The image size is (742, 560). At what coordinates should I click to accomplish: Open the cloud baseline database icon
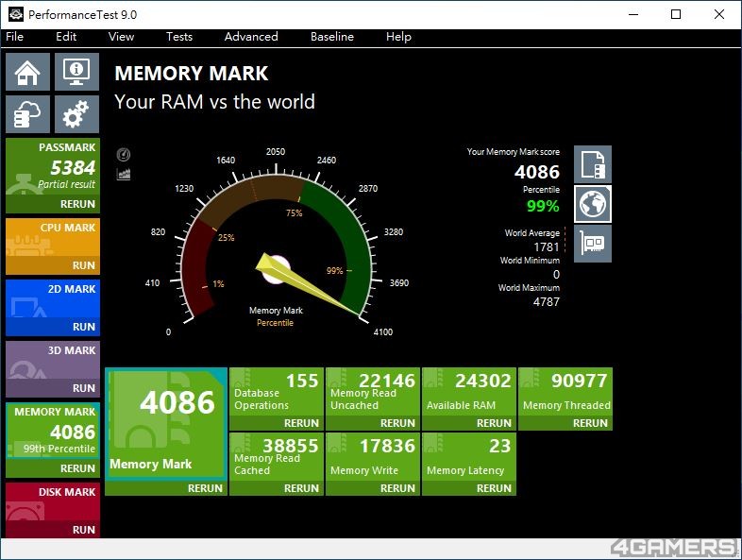[27, 114]
